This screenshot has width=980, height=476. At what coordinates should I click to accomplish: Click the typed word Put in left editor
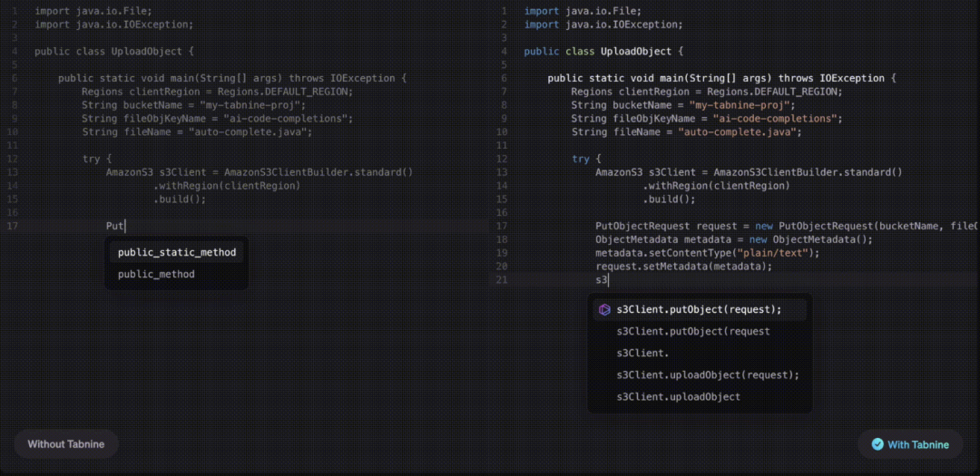pos(115,226)
